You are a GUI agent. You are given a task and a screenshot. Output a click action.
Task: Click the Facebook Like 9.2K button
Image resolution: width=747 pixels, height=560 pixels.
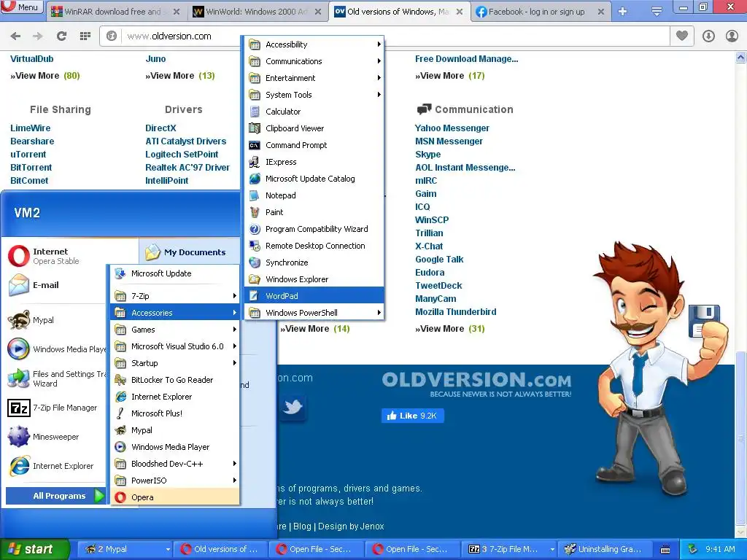(x=413, y=416)
